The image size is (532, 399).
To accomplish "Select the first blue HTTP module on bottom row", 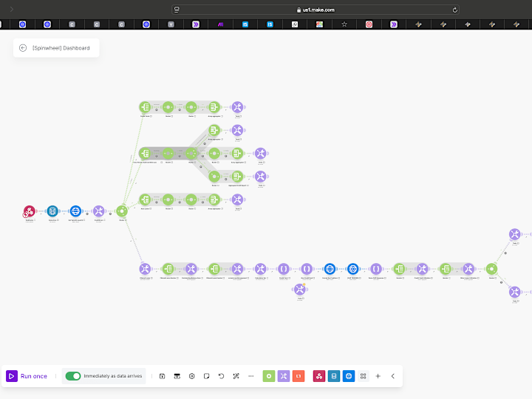I will click(x=330, y=269).
